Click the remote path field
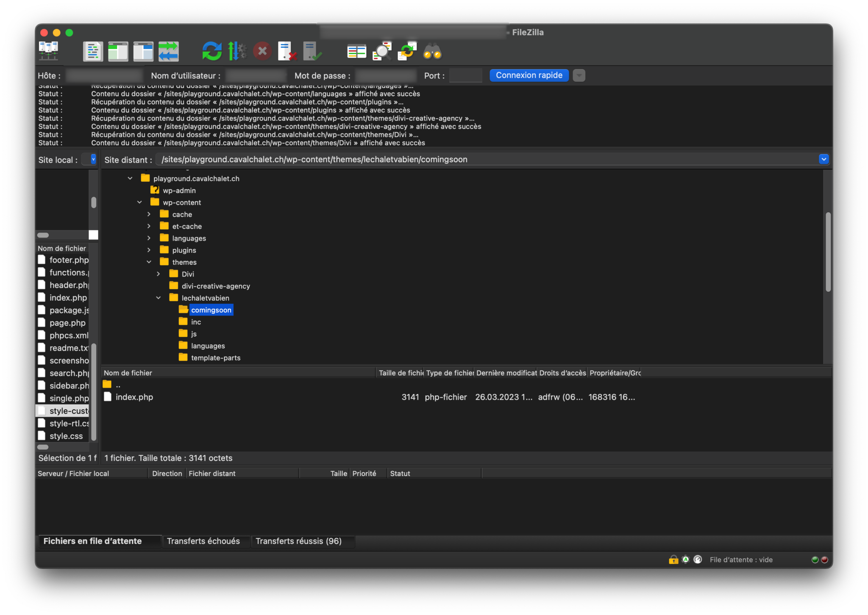Viewport: 868px width, 615px height. click(487, 159)
